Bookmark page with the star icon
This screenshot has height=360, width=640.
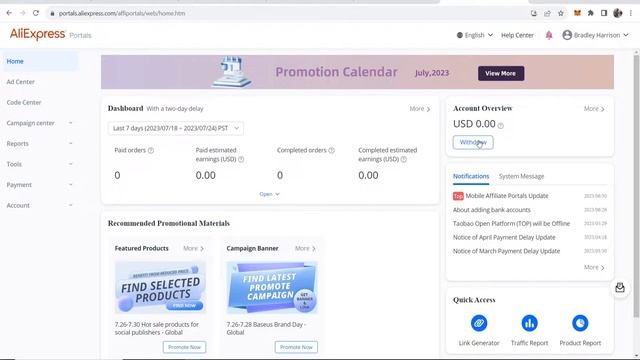point(561,13)
